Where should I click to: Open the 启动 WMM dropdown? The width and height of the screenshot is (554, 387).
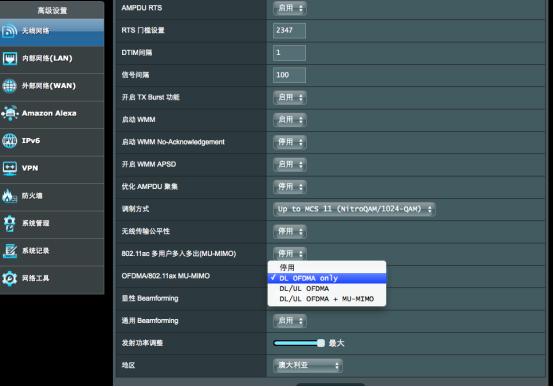coord(290,119)
